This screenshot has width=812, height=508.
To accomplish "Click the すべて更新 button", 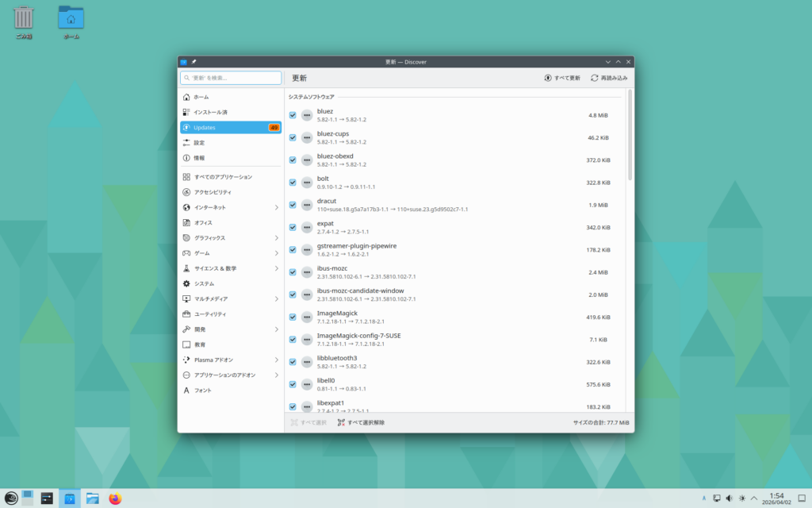I will point(562,78).
